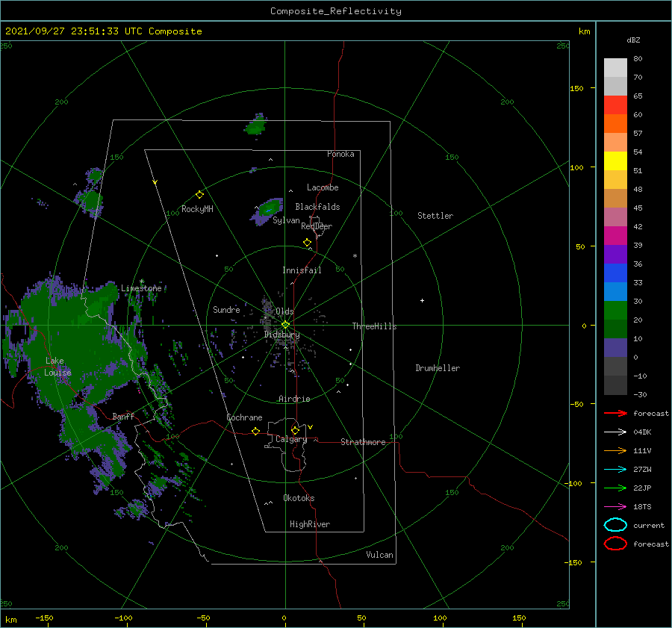Viewport: 672px width, 628px height.
Task: Select the red 65 dBZ swatch
Action: click(x=615, y=105)
